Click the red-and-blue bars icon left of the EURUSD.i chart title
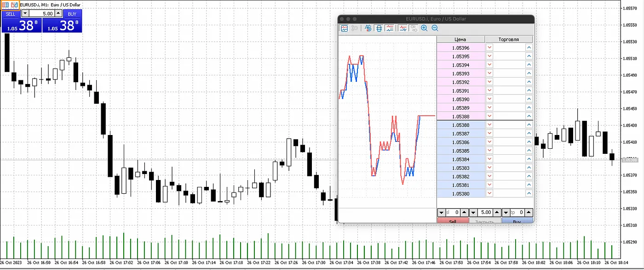The image size is (644, 270). [14, 5]
